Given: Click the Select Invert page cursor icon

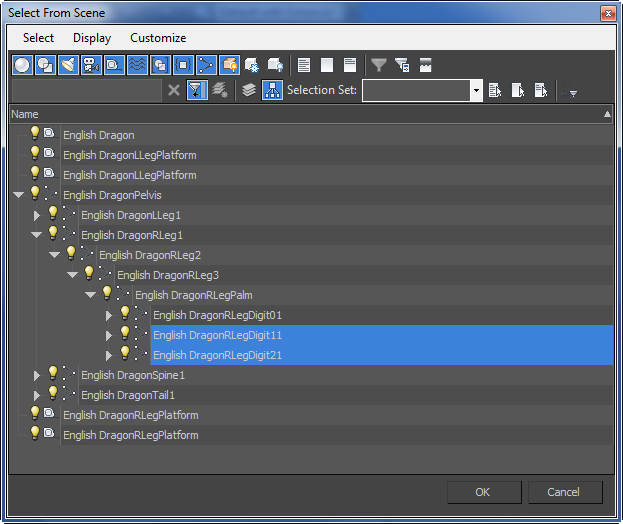Looking at the screenshot, I should 541,90.
